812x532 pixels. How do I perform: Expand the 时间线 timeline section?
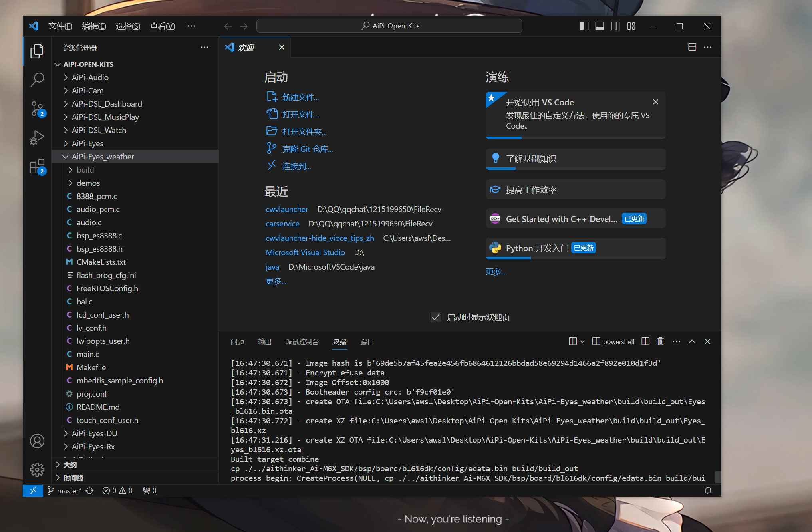point(135,478)
